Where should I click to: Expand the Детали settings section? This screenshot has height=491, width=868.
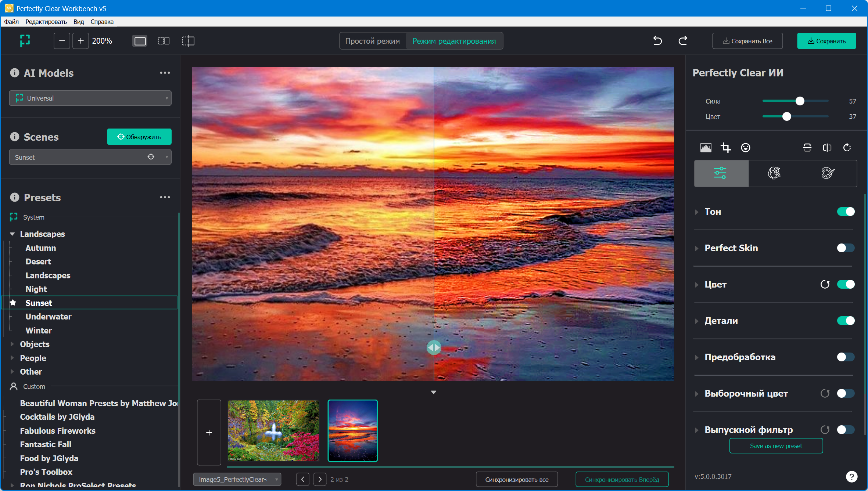696,321
